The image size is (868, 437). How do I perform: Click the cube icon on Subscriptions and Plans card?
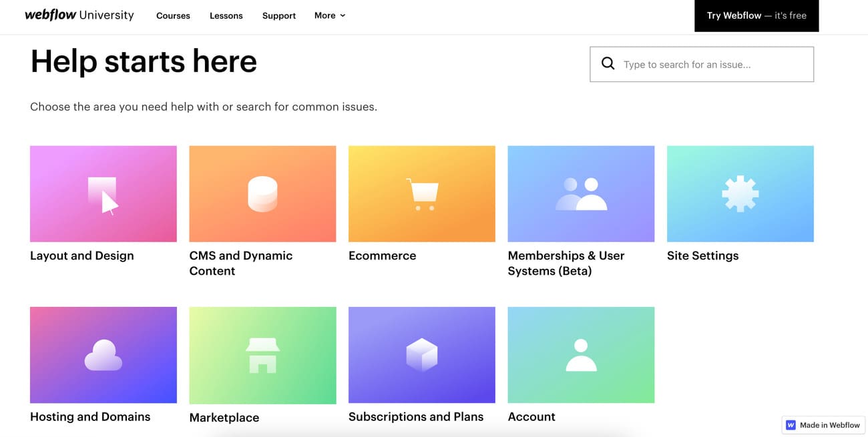422,355
